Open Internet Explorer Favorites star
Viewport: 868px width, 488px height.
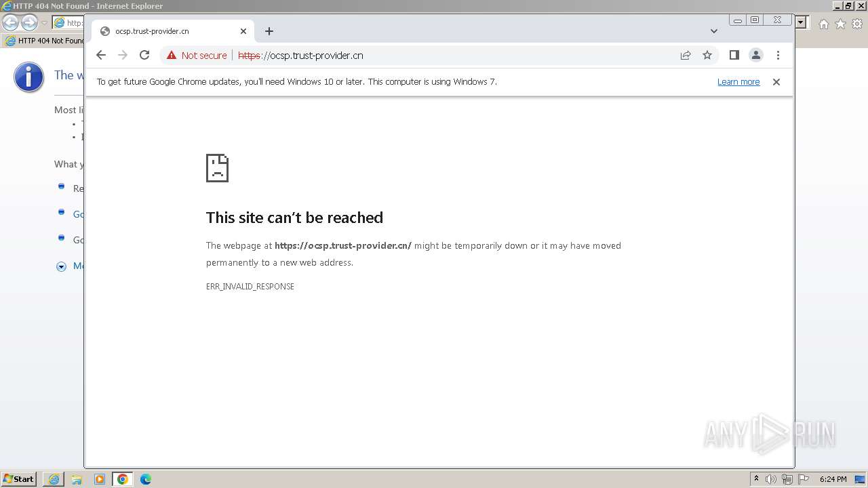(840, 24)
